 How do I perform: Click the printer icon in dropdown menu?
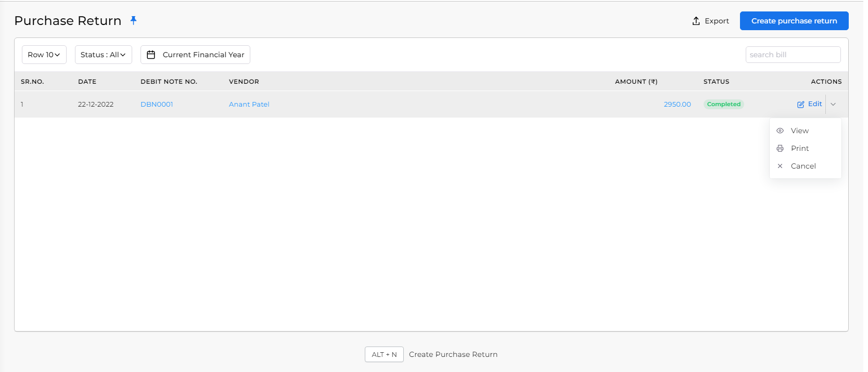tap(780, 148)
